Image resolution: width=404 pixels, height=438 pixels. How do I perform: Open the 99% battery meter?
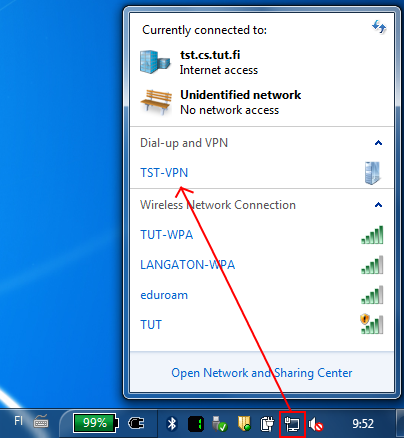pyautogui.click(x=96, y=423)
